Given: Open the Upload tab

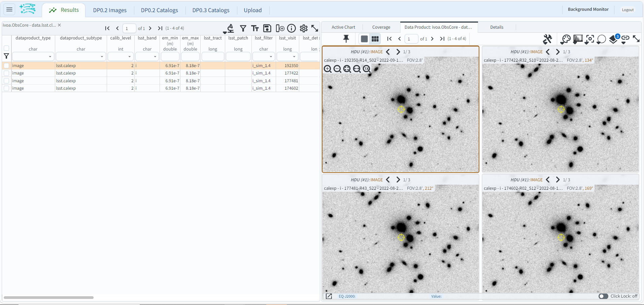Looking at the screenshot, I should click(253, 10).
